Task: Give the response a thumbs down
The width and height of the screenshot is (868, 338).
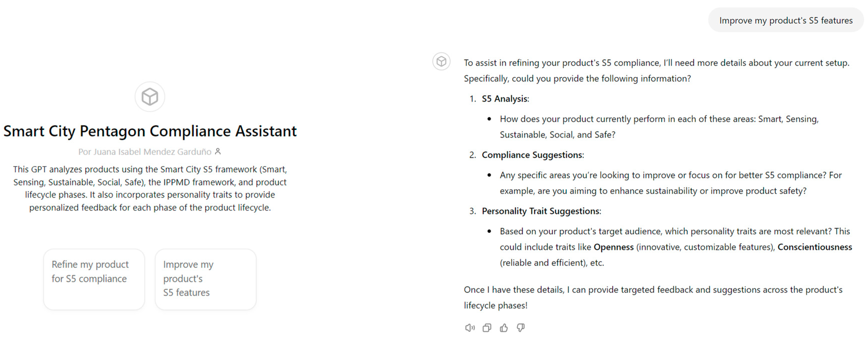Action: 520,328
